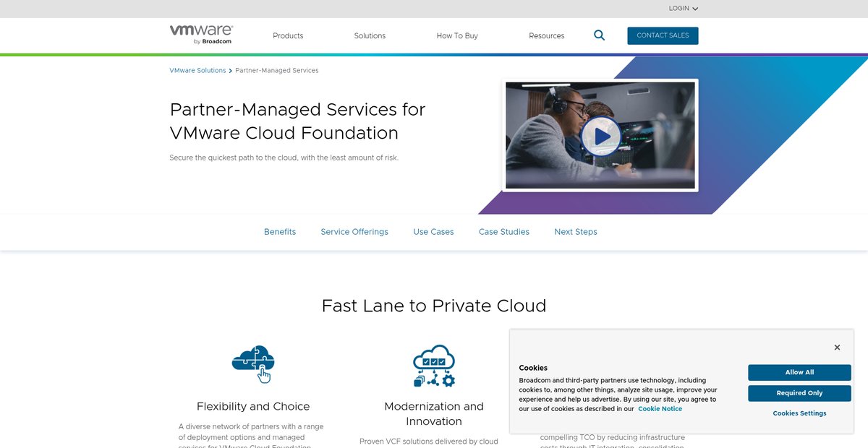Click the Partner-Managed Services page title
868x448 pixels.
297,121
